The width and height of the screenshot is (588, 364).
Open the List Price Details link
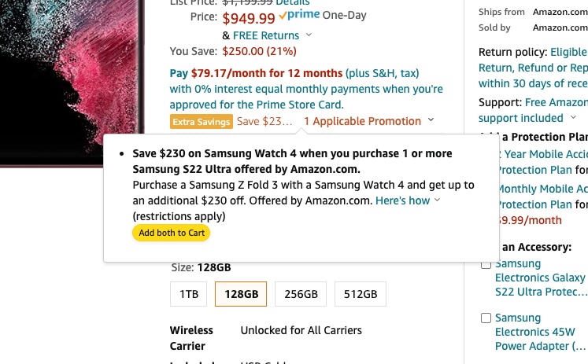(x=293, y=2)
